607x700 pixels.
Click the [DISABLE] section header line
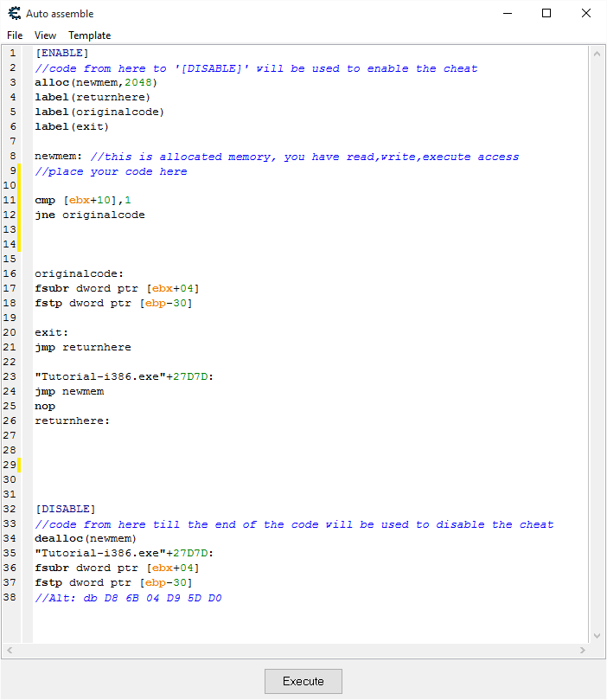[65, 509]
